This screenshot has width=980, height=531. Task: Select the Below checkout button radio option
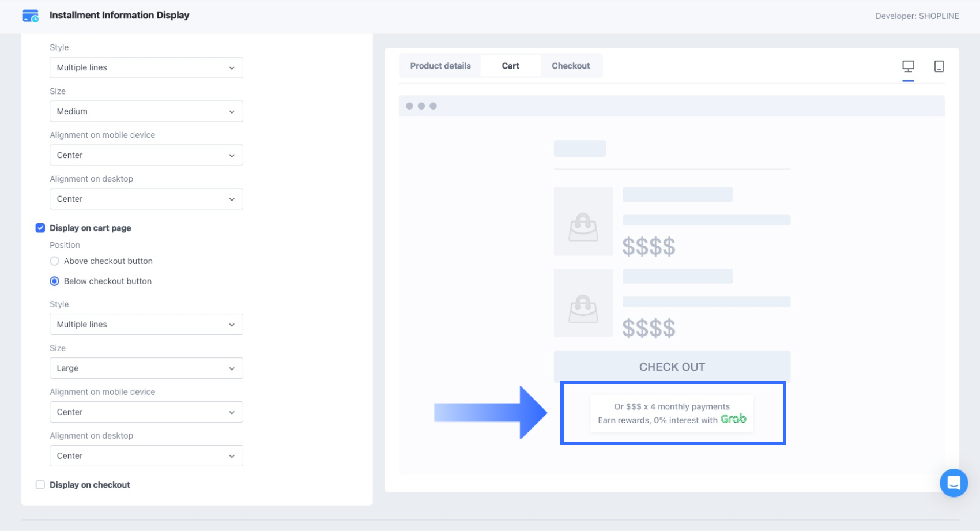point(55,281)
